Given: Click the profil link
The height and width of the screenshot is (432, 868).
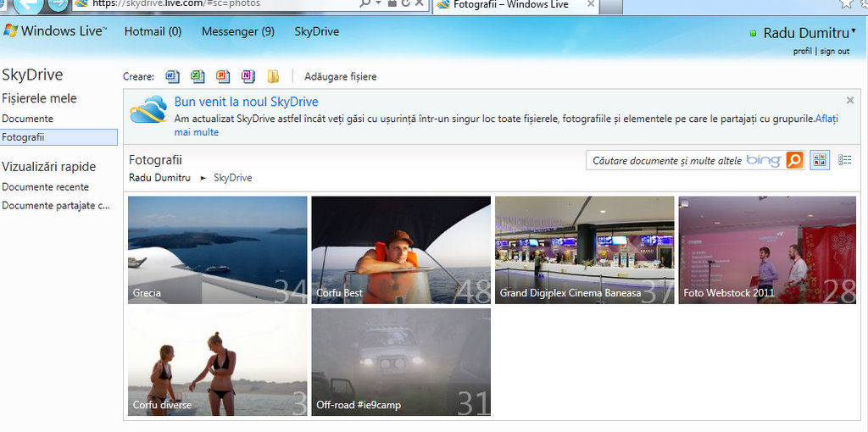Looking at the screenshot, I should click(802, 51).
